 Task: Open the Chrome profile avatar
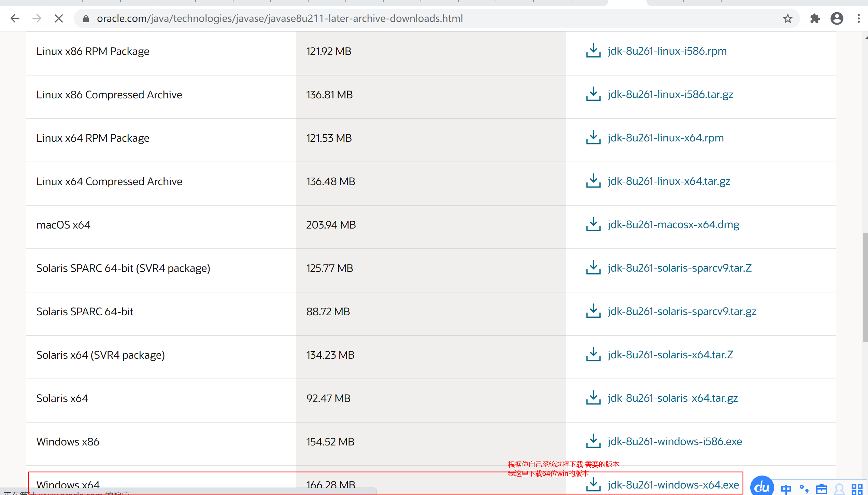(837, 18)
